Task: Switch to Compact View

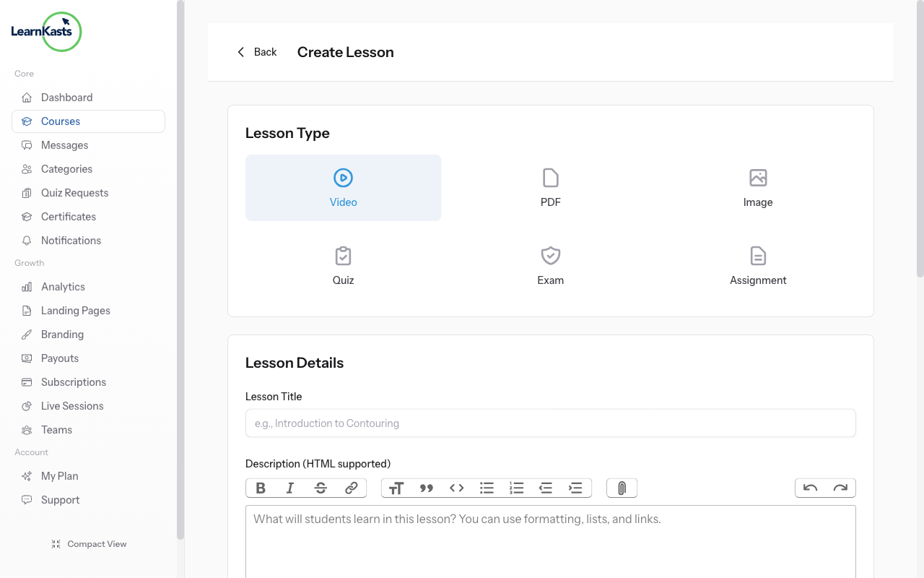Action: 89,543
